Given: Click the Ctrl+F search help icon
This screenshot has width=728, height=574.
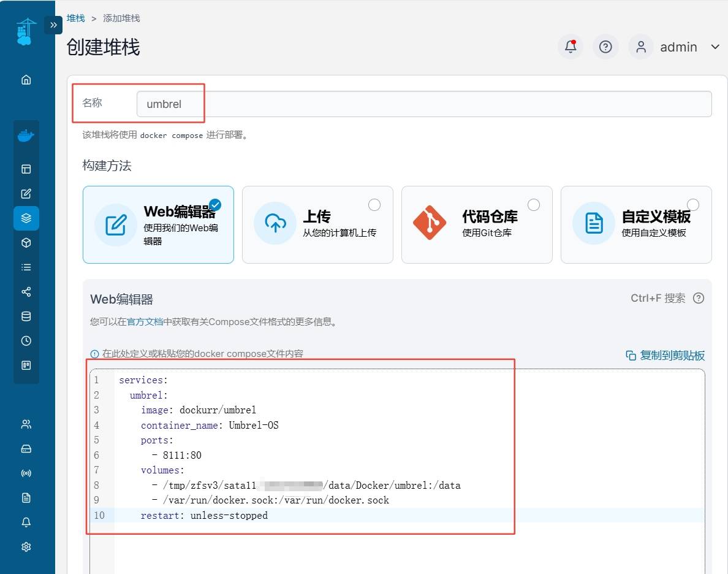Looking at the screenshot, I should (699, 299).
